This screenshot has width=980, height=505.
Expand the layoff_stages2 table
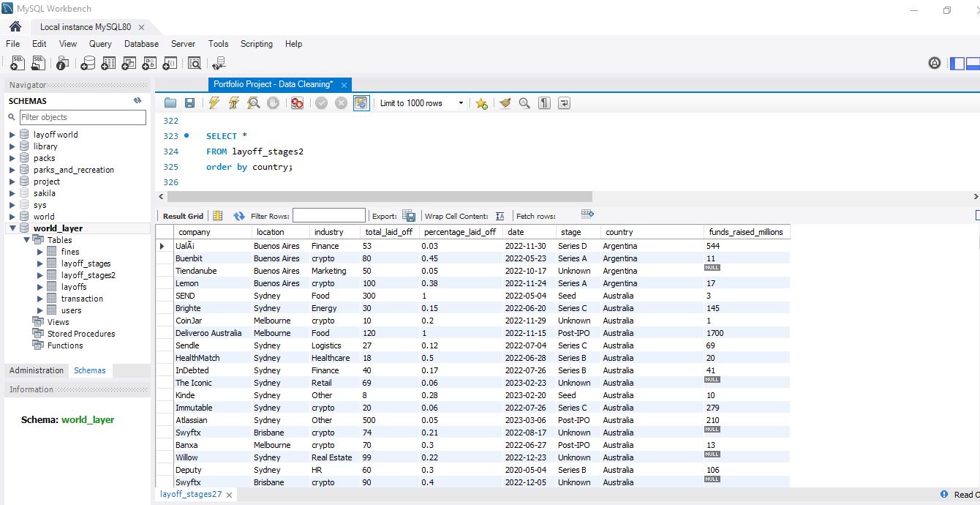[x=40, y=275]
